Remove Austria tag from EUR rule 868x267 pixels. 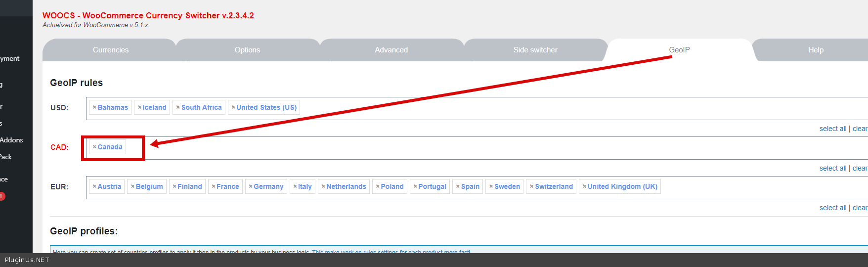94,186
